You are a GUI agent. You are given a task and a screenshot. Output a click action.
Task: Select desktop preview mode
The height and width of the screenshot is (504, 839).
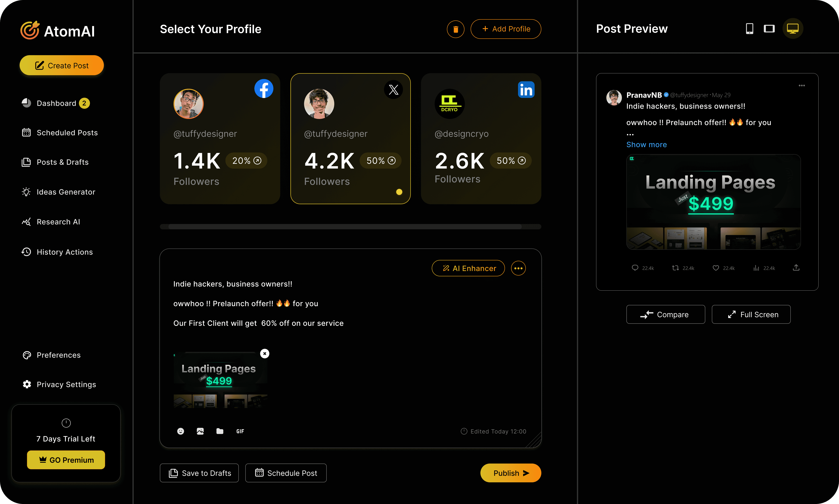click(x=792, y=29)
